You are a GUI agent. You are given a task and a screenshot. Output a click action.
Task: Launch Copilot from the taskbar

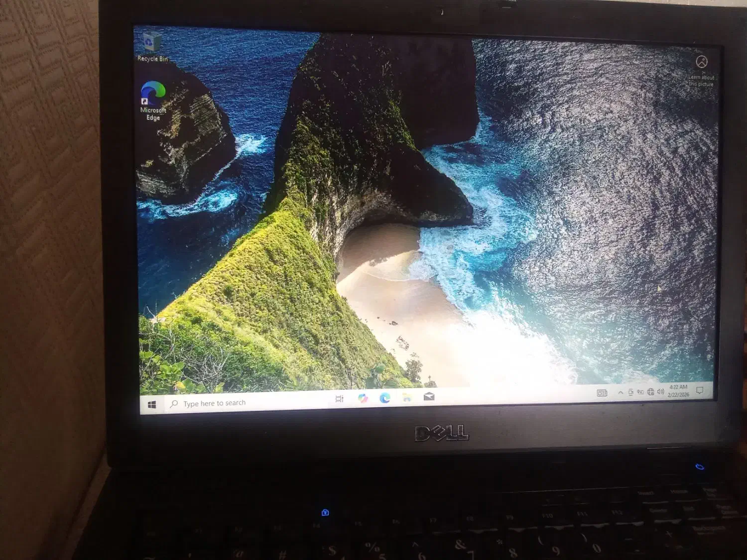(363, 398)
